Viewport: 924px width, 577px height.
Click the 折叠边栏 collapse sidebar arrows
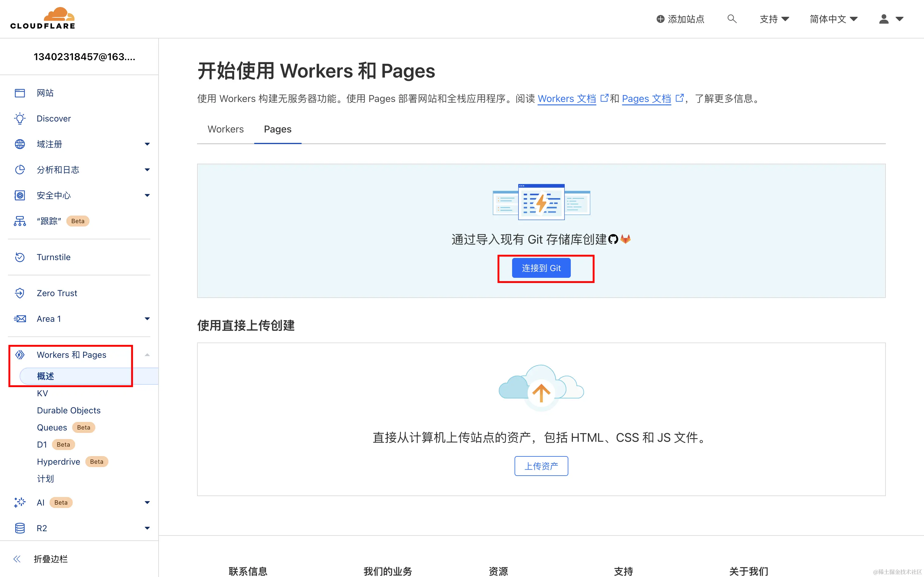pos(17,559)
